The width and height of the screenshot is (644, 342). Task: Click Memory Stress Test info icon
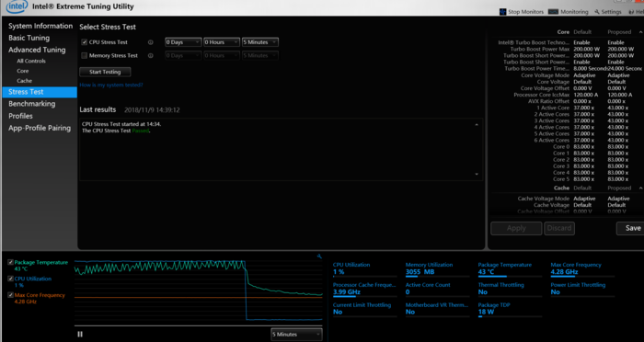click(150, 55)
